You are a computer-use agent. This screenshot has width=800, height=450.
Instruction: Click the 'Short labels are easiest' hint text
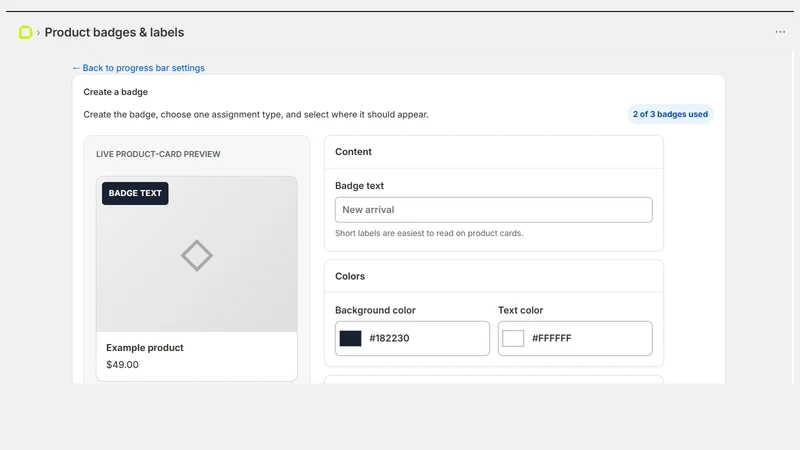tap(429, 233)
